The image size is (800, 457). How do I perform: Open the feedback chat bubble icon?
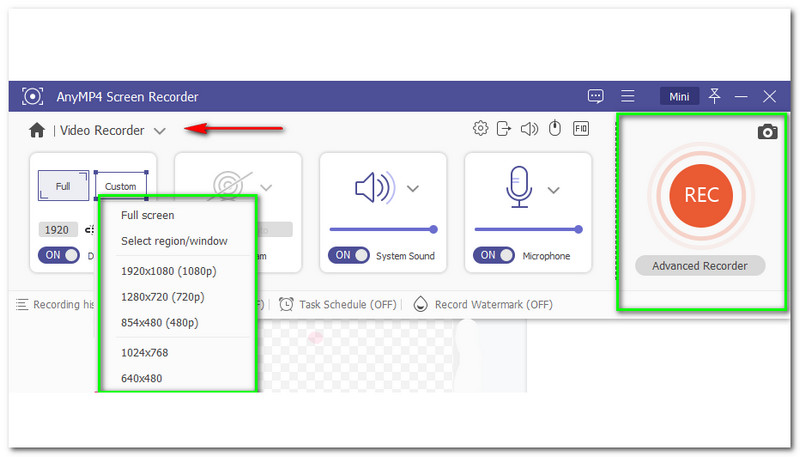[595, 96]
